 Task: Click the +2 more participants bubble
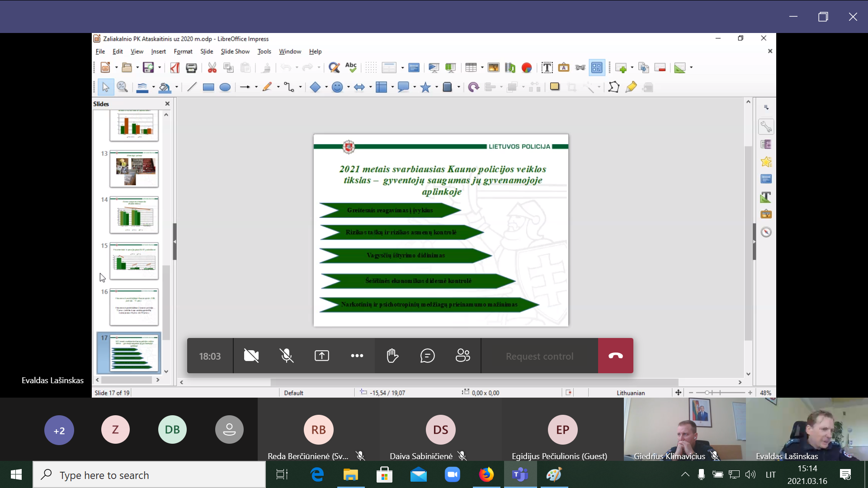point(59,430)
